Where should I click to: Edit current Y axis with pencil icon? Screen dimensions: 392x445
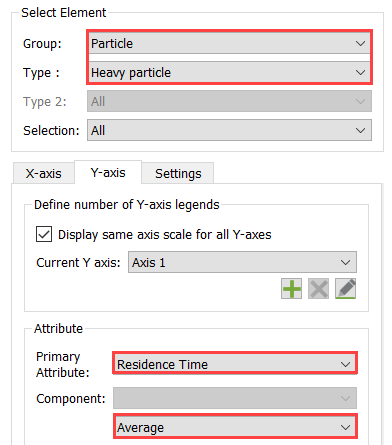(346, 289)
